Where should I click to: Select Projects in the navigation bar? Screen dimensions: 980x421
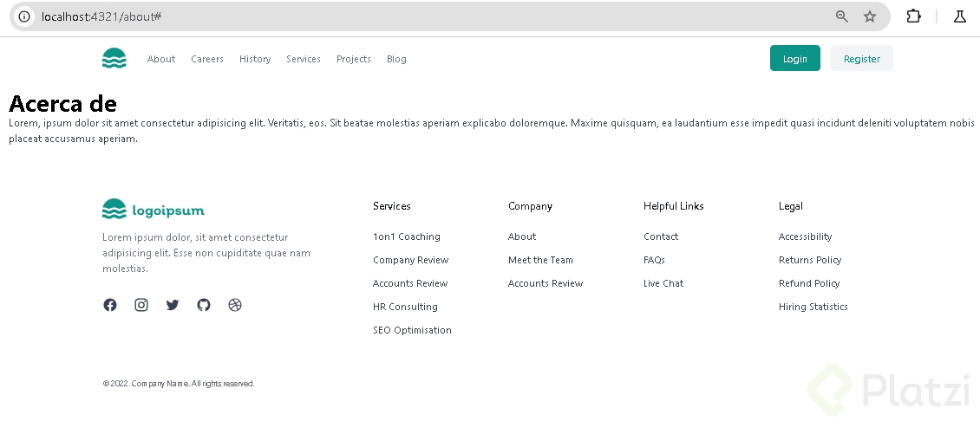[x=354, y=59]
